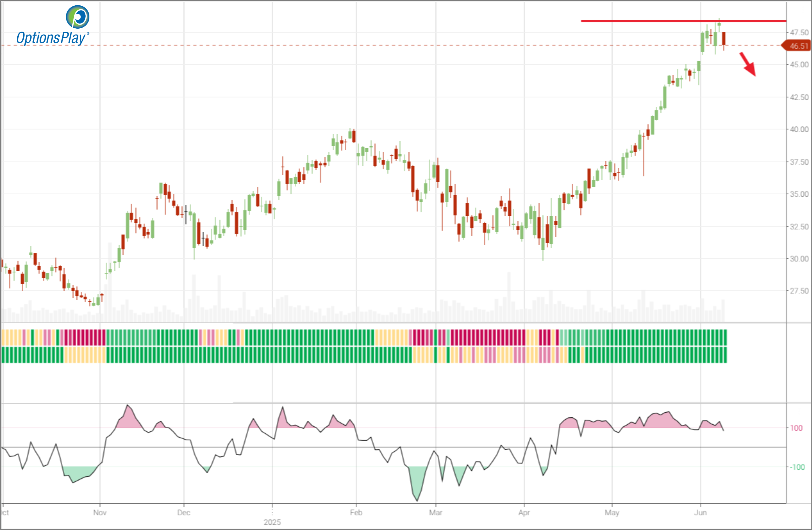812x530 pixels.
Task: Click the Feb date axis label
Action: [356, 513]
